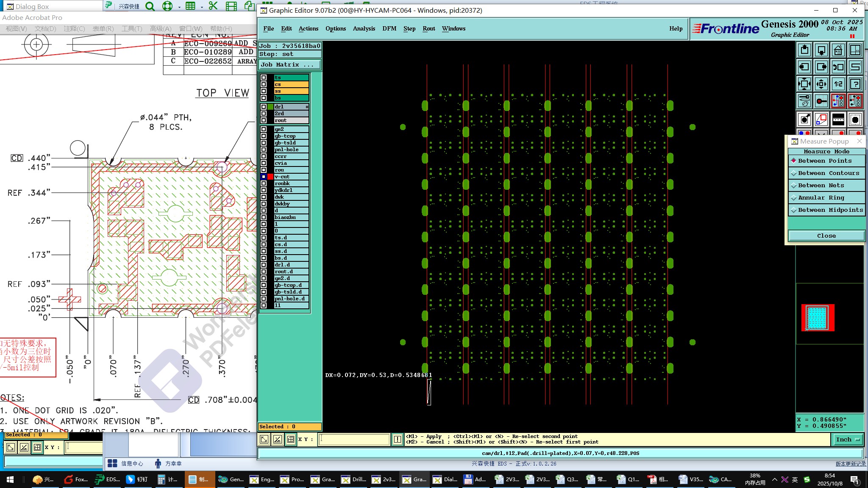Open the Analysis menu
The height and width of the screenshot is (488, 868).
(x=364, y=29)
